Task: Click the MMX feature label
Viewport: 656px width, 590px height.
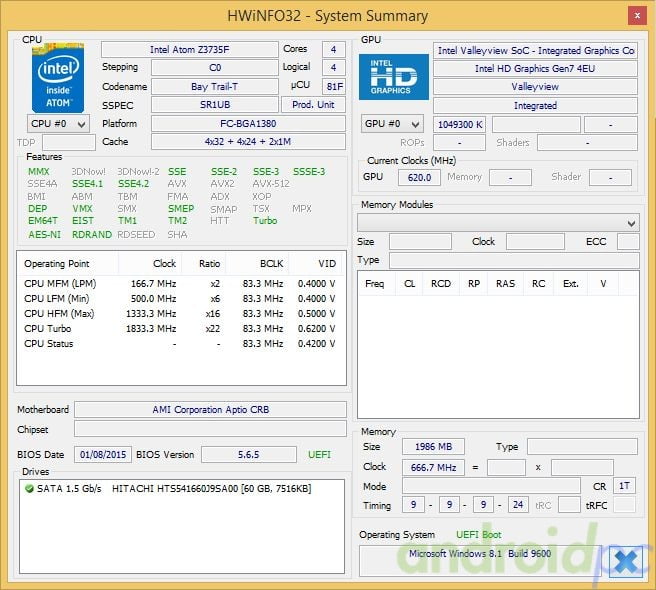Action: pos(38,172)
